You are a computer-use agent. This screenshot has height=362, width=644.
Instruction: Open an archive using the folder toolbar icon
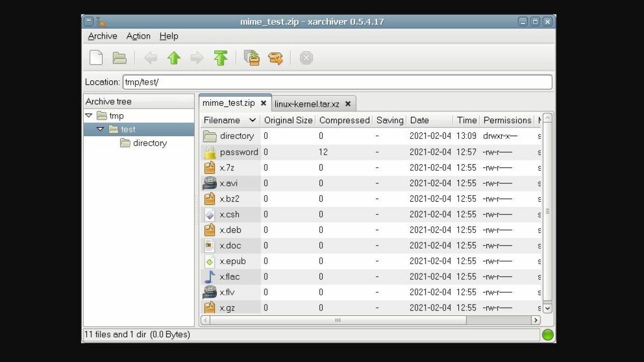(119, 57)
